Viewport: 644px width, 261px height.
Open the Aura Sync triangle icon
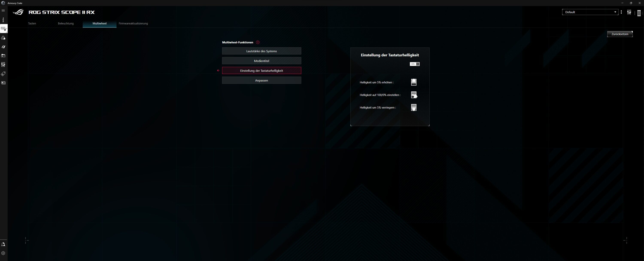[3, 38]
